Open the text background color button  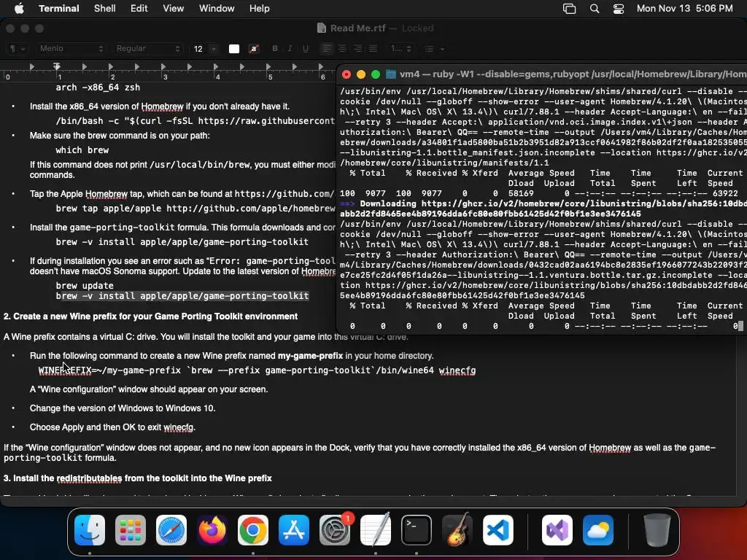(253, 49)
